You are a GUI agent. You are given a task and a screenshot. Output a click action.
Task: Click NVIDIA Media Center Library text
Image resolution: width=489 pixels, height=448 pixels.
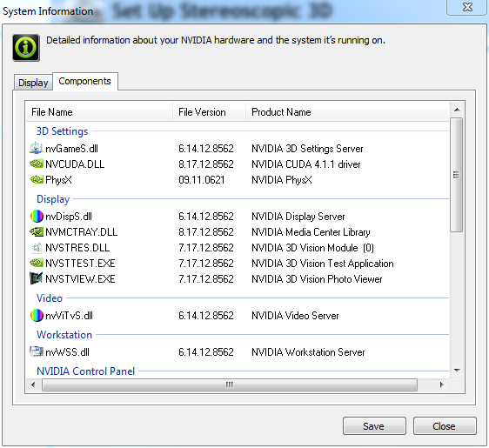pyautogui.click(x=311, y=231)
